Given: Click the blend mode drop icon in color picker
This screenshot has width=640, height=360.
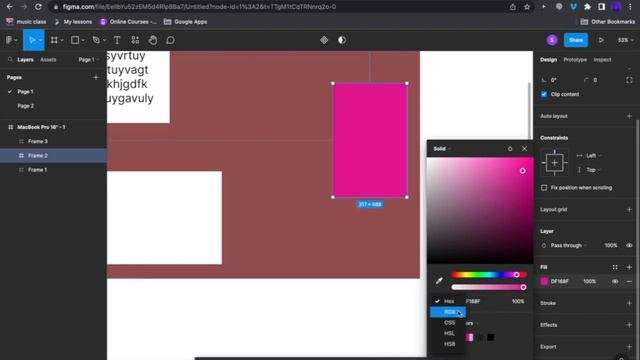Looking at the screenshot, I should click(510, 149).
